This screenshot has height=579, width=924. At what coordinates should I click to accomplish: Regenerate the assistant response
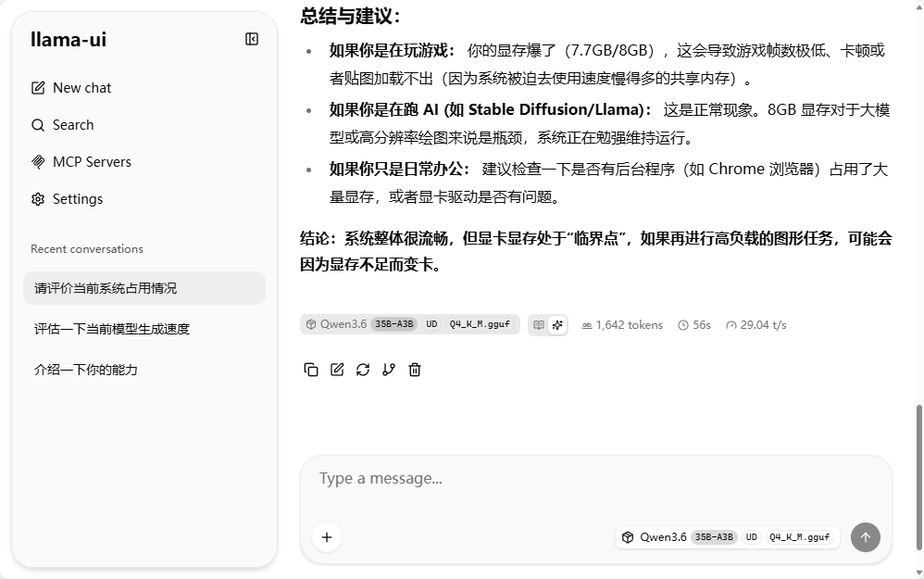click(362, 370)
